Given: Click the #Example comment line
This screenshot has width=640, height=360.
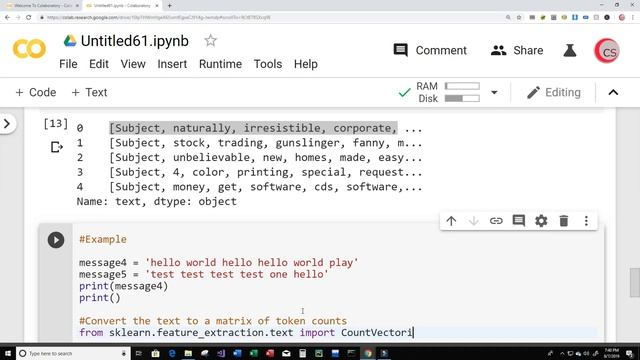Looking at the screenshot, I should [x=103, y=239].
